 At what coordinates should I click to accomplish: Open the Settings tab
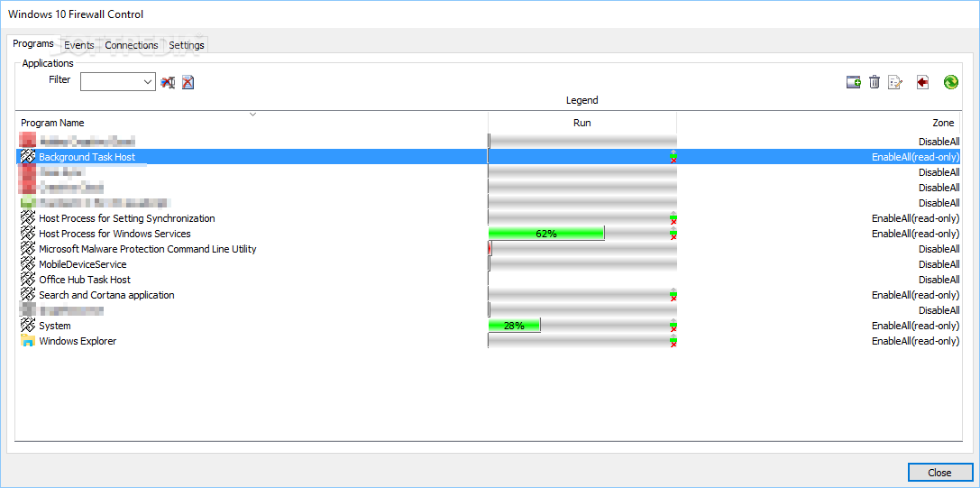coord(187,45)
